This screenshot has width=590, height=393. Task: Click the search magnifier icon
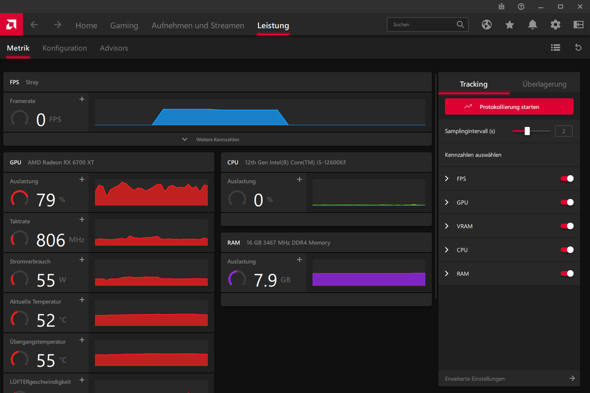[460, 24]
